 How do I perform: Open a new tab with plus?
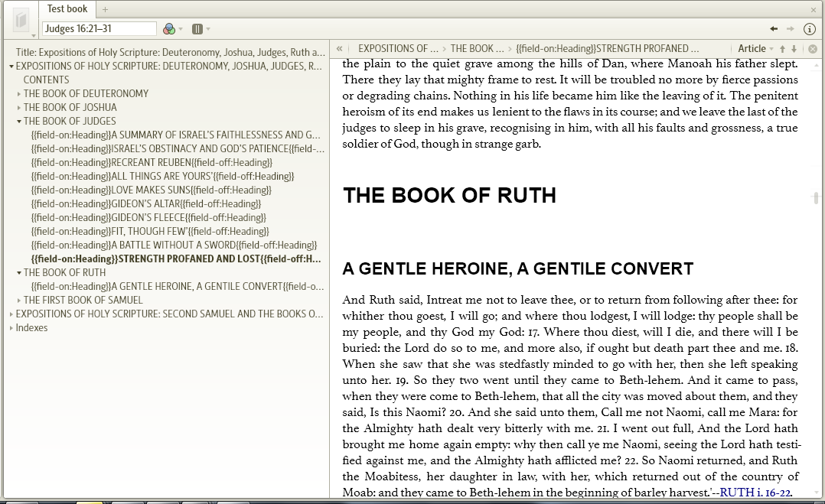(105, 9)
